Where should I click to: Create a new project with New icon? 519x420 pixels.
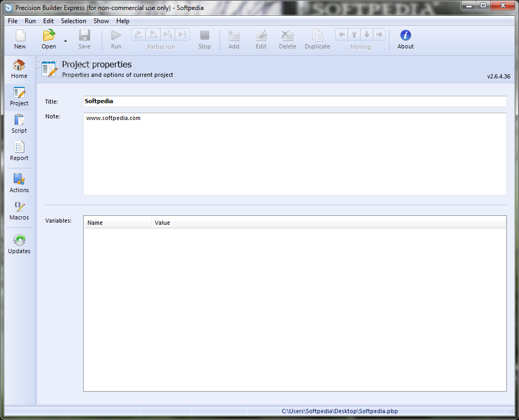coord(20,39)
